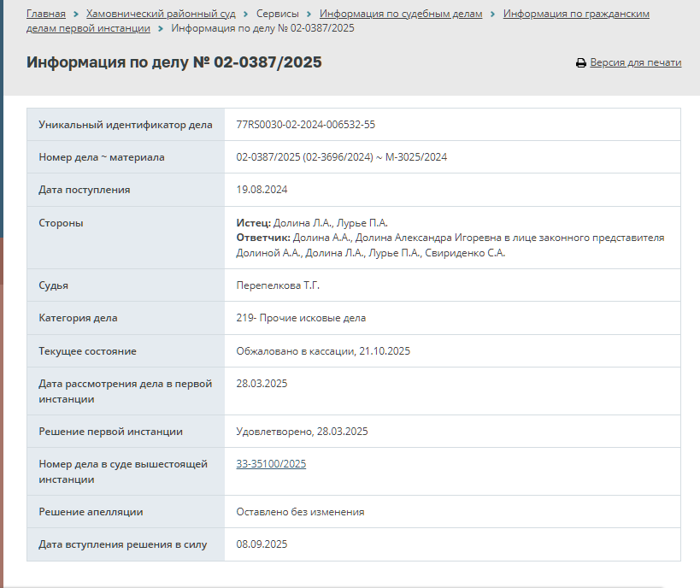Click the unique identifier value 77RS0030-02-2024-006532-55
The image size is (700, 588).
coord(305,125)
